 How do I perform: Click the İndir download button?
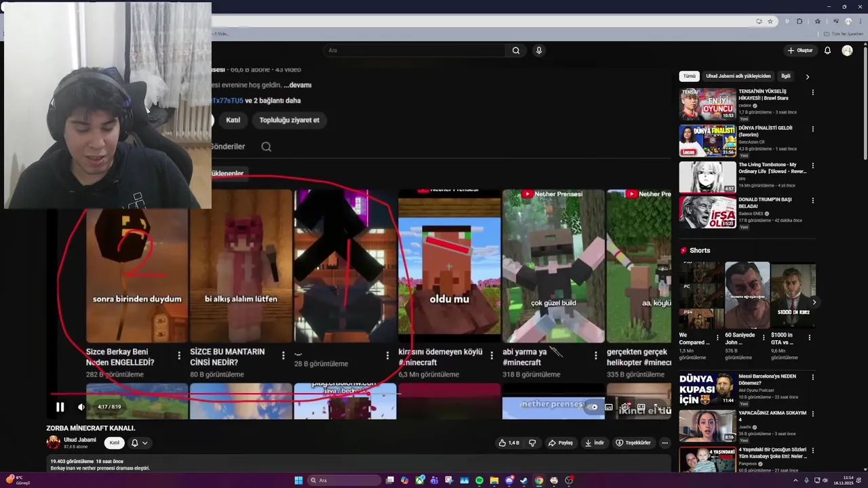(595, 443)
